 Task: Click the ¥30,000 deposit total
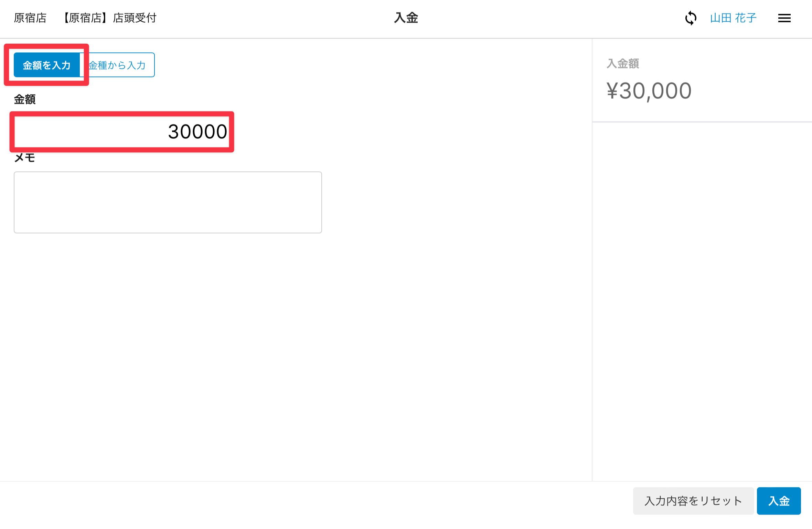[649, 91]
